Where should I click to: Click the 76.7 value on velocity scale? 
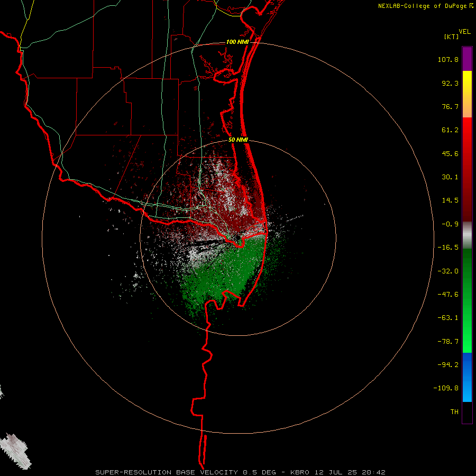tap(450, 106)
